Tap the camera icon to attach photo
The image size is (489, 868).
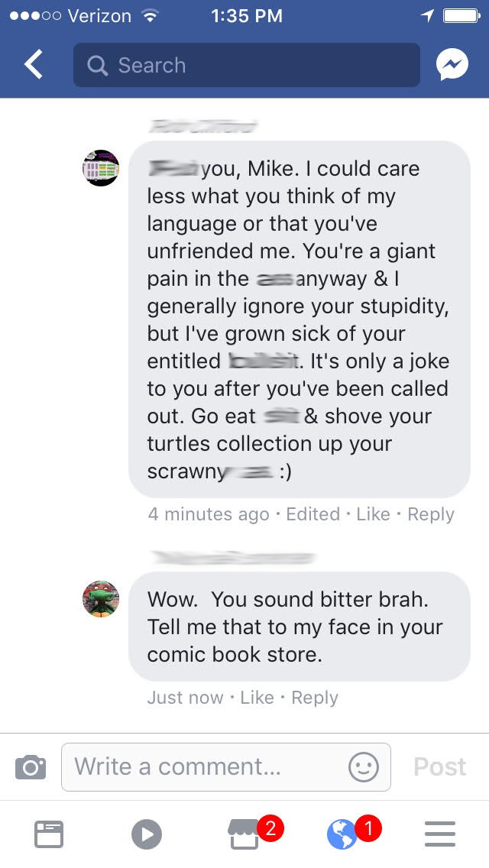[x=31, y=766]
